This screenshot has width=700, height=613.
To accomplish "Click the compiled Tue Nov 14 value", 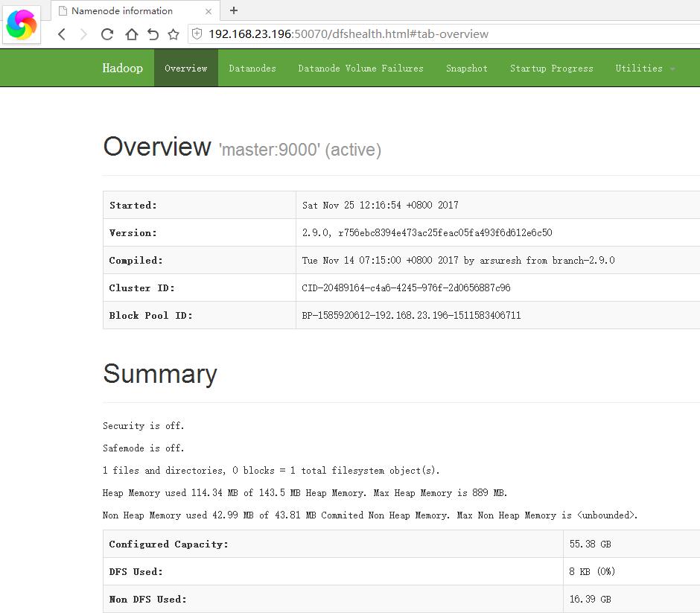I will point(459,260).
